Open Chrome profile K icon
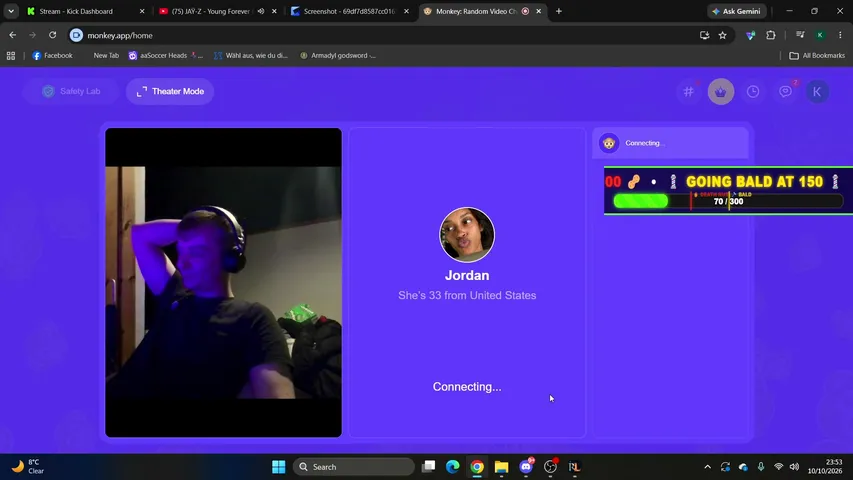This screenshot has width=853, height=480. 820,35
